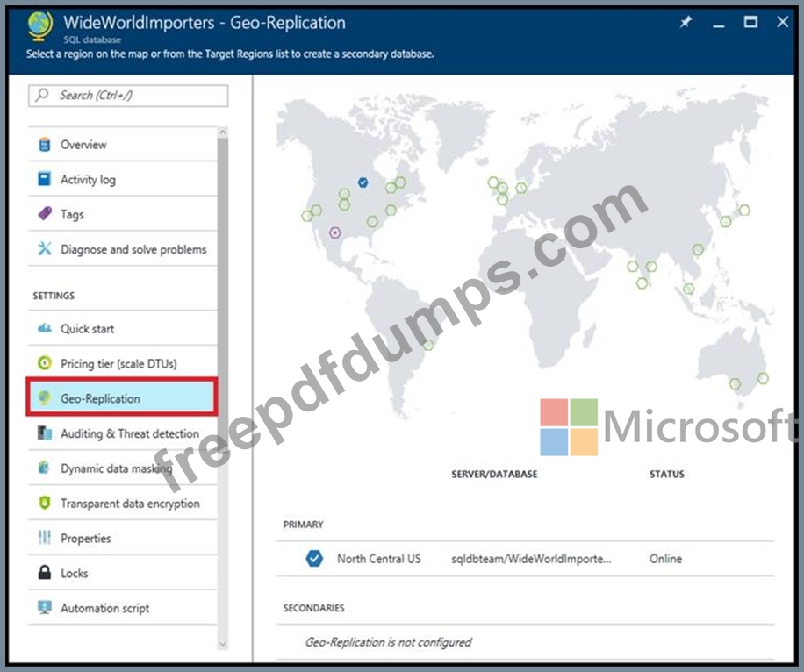Select Geo-Replication in settings
This screenshot has height=672, width=804.
pos(122,397)
